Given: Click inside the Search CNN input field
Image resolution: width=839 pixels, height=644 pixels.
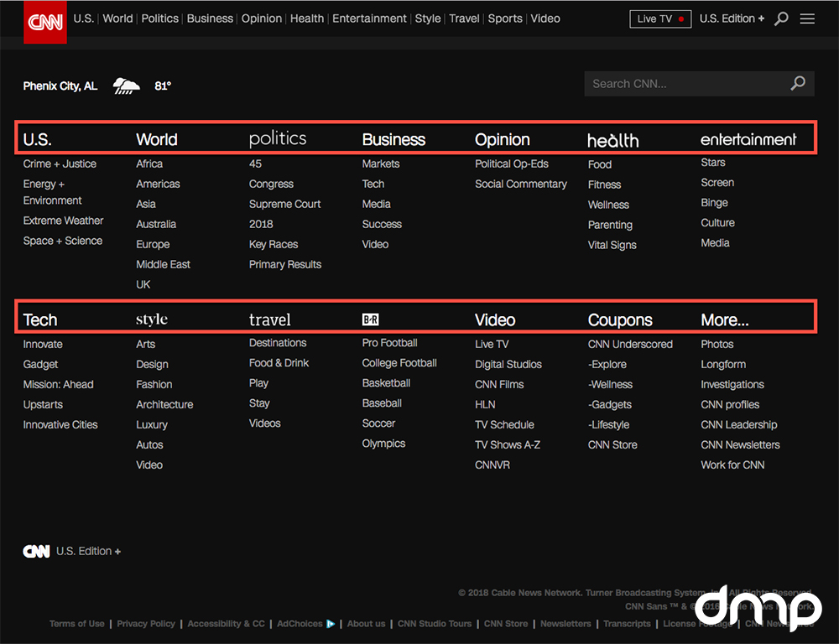Looking at the screenshot, I should tap(688, 83).
